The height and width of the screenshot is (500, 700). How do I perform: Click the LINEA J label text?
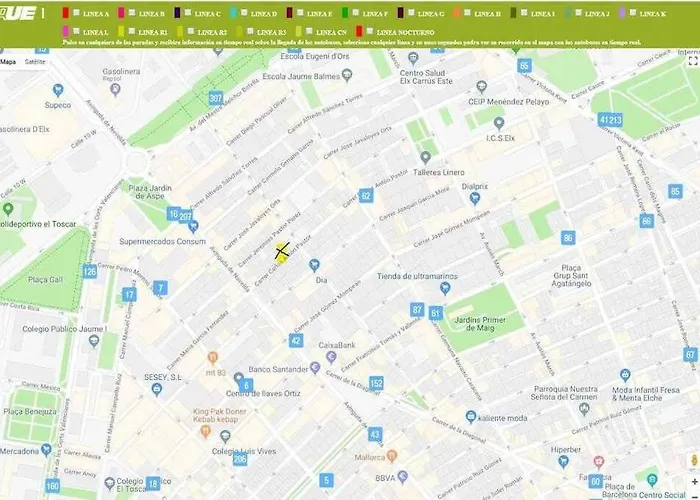(597, 14)
